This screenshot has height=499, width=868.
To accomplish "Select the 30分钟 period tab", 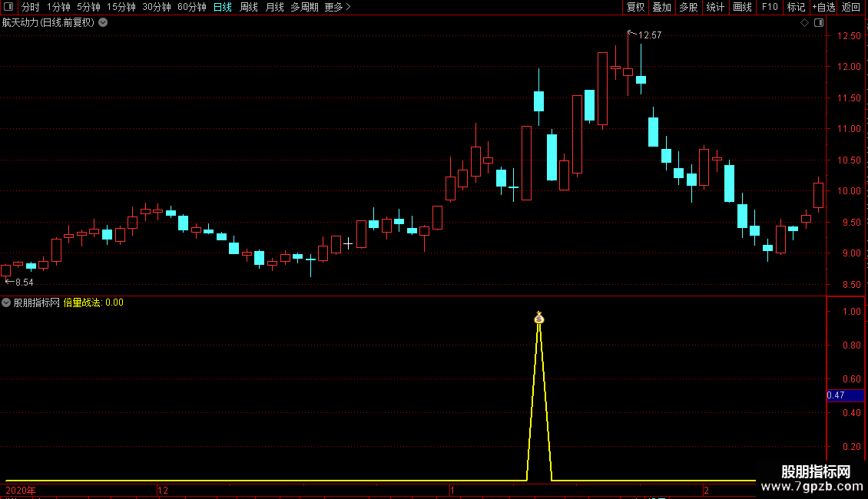I will (x=157, y=7).
